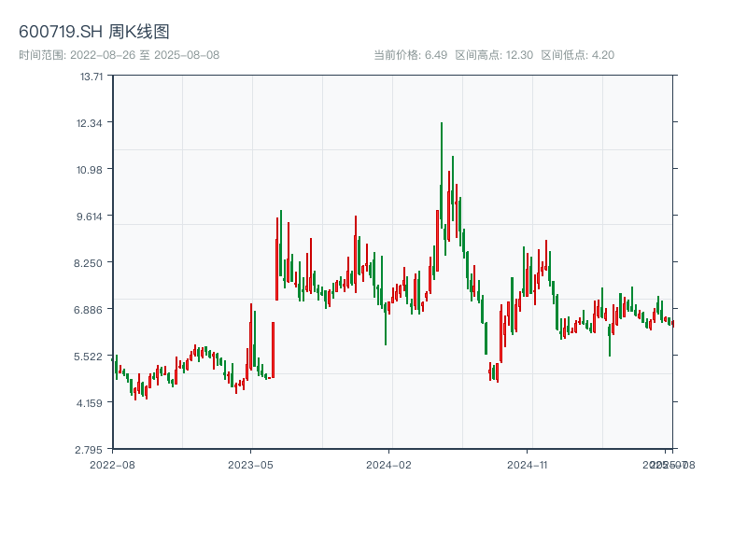Click the 12.34 y-axis tick label
Screen dimensions: 747x560
pyautogui.click(x=92, y=123)
